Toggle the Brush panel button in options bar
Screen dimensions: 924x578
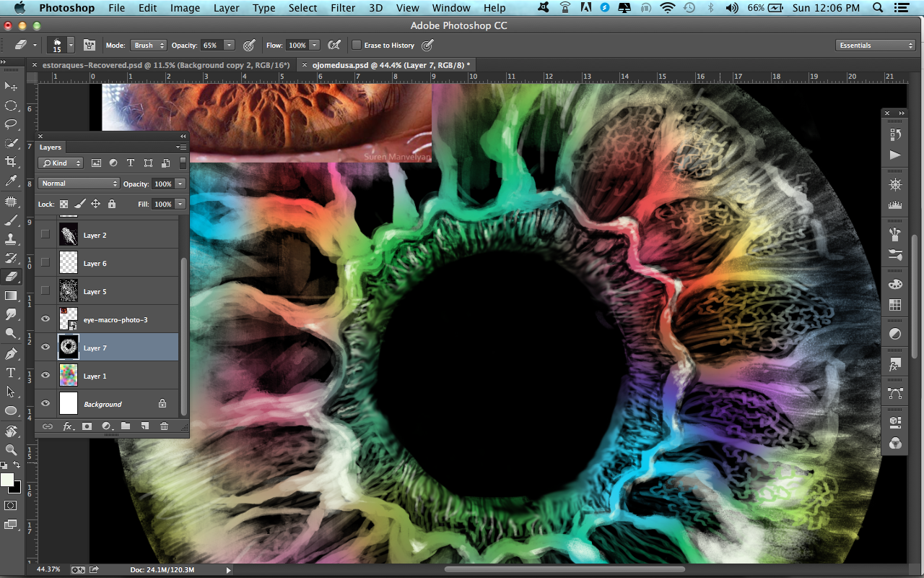coord(90,45)
